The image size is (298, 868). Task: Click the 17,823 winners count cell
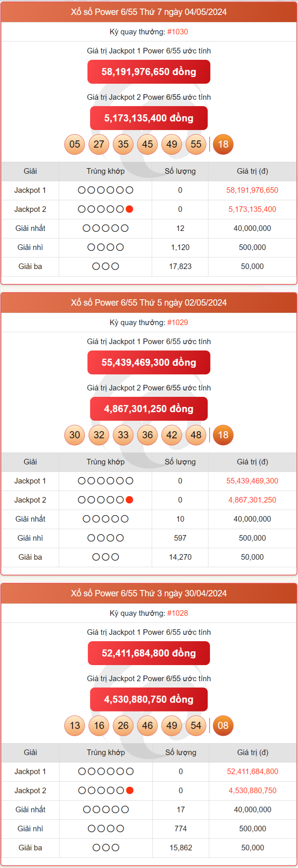(180, 266)
